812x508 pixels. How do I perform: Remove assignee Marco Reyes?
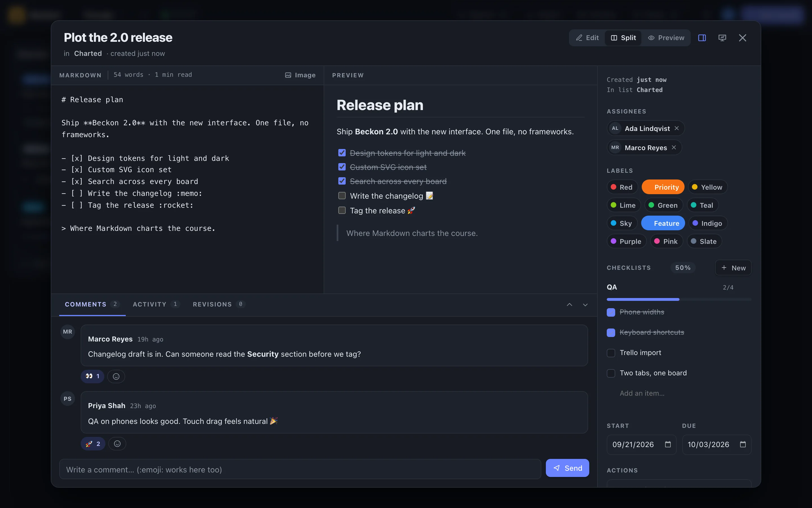click(674, 148)
